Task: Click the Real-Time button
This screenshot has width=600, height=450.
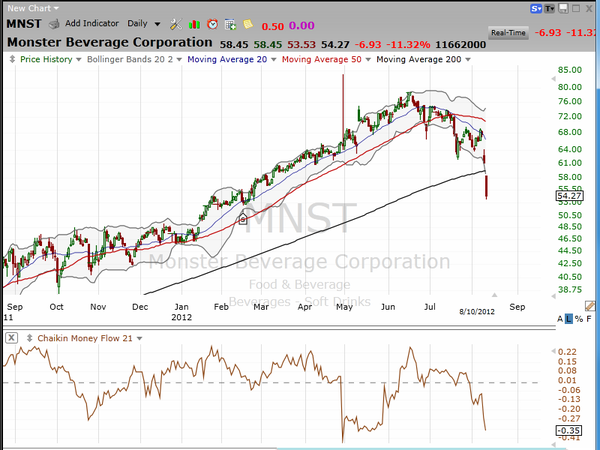Action: point(509,33)
